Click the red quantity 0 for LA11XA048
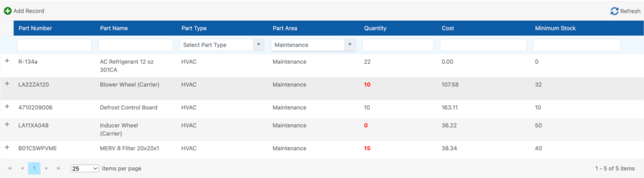Viewport: 644px width, 178px height. (366, 125)
